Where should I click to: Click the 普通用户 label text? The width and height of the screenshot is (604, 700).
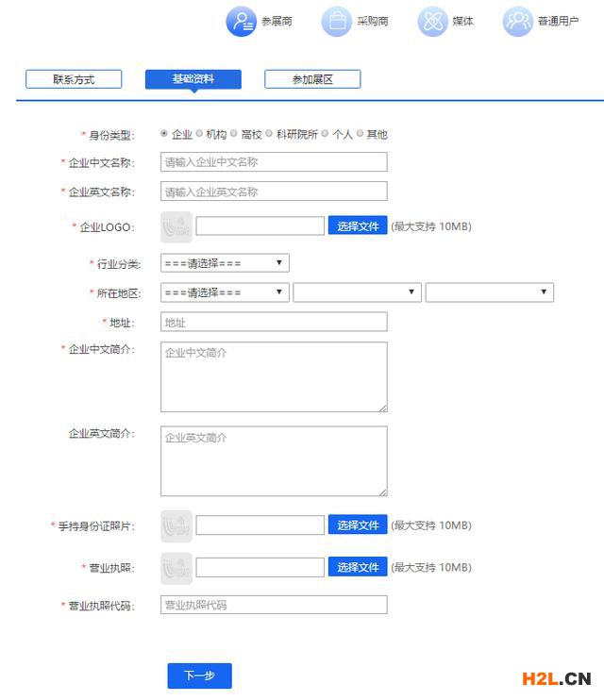click(558, 21)
